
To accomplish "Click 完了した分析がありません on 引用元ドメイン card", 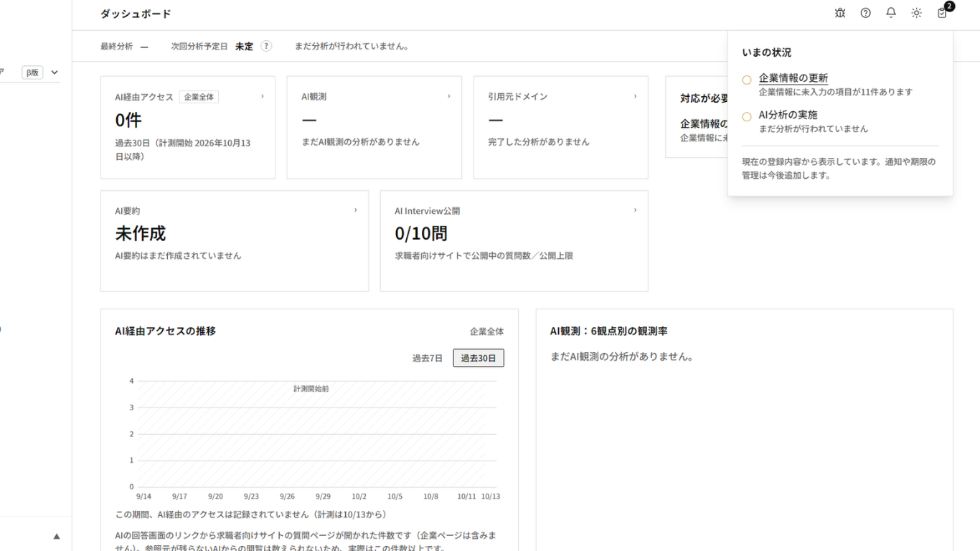I will click(x=539, y=142).
